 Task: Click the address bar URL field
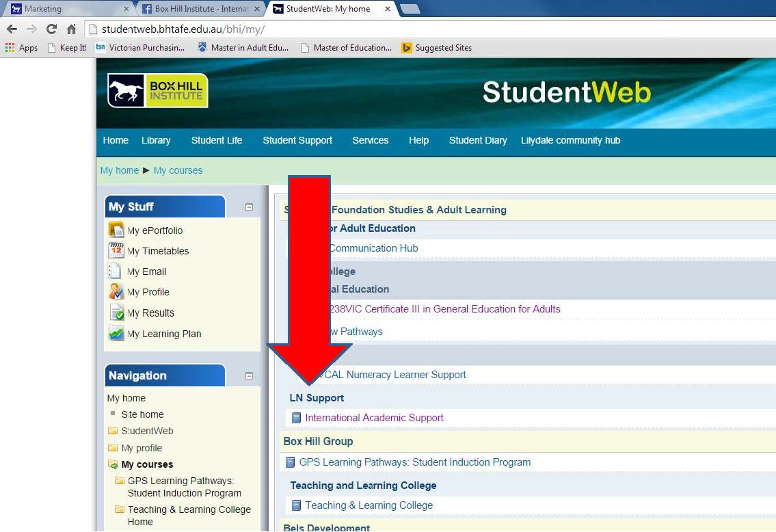click(431, 29)
